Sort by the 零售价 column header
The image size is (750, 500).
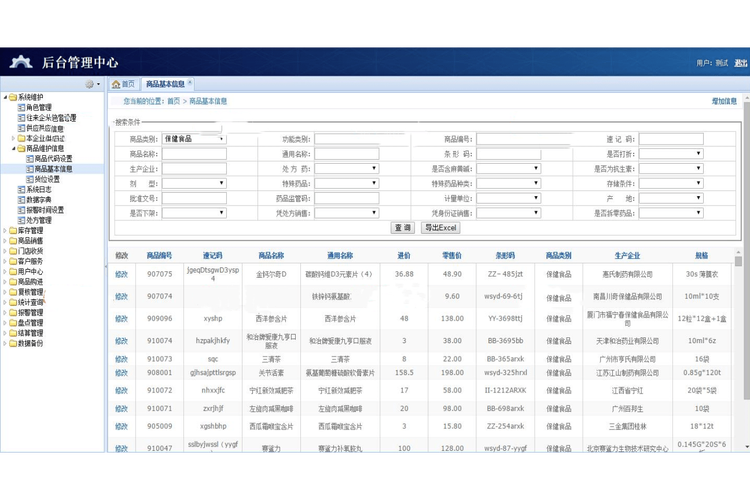click(452, 256)
